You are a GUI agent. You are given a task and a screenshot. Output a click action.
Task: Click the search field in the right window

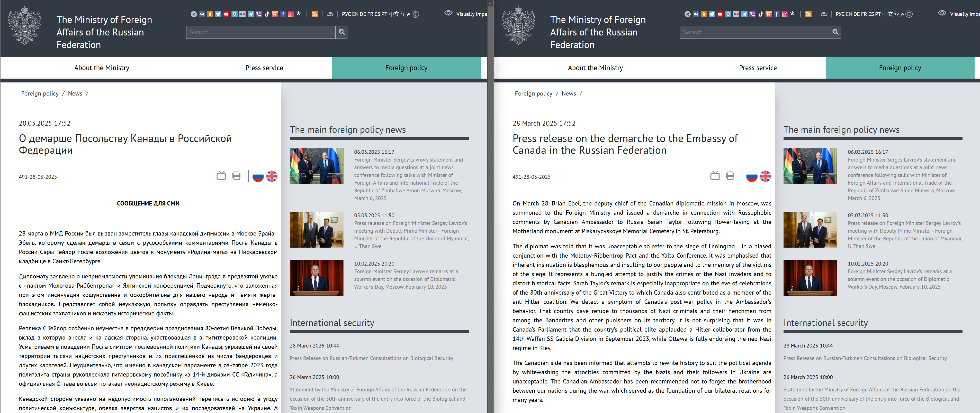coord(754,32)
